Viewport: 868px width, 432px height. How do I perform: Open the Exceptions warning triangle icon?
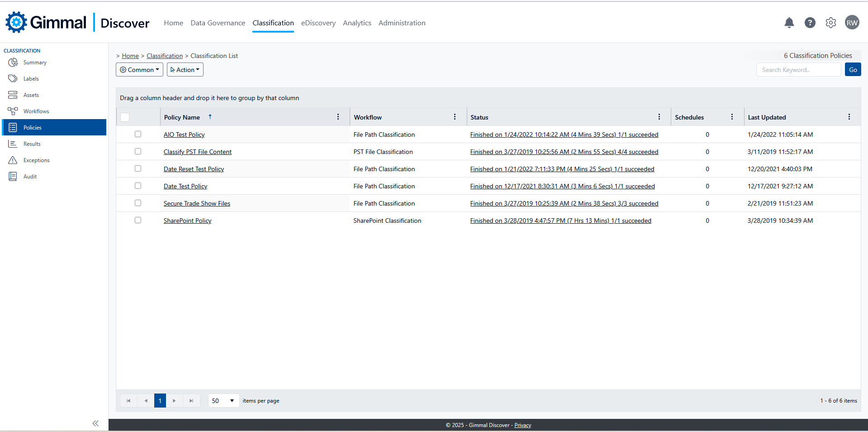[13, 160]
